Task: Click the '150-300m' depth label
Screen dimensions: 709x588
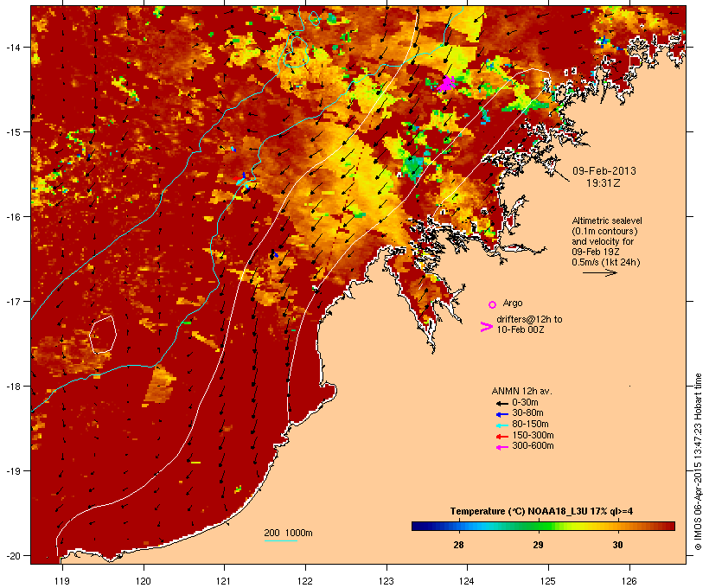Action: pos(533,435)
